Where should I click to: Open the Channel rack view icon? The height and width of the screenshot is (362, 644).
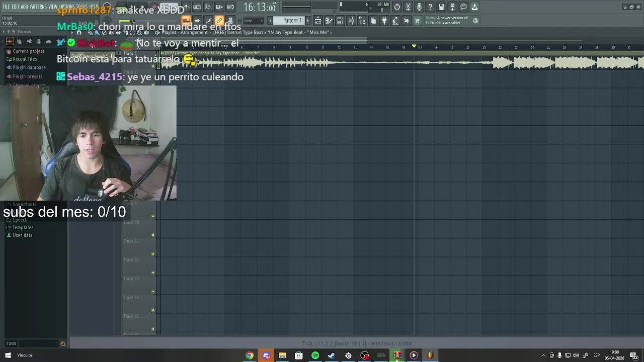click(340, 21)
